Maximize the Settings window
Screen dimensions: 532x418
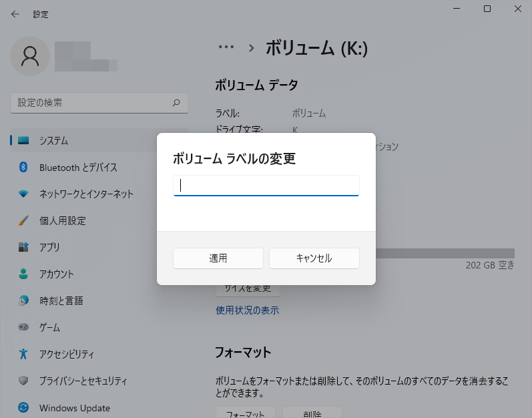pyautogui.click(x=487, y=9)
